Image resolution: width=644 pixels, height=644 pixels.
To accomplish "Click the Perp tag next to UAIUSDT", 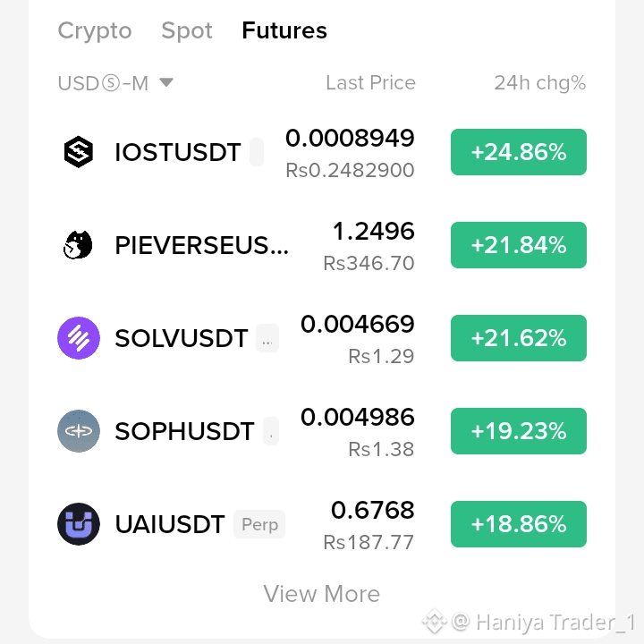I will click(x=259, y=524).
